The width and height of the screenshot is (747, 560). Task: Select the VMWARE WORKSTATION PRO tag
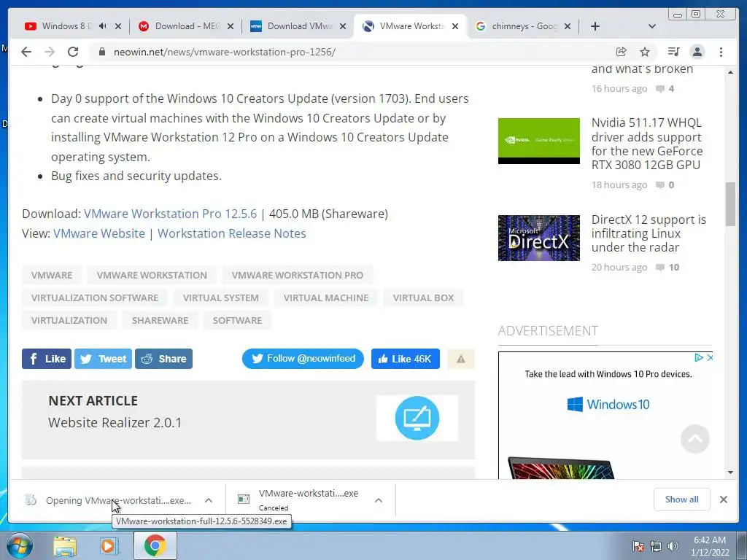pos(298,275)
